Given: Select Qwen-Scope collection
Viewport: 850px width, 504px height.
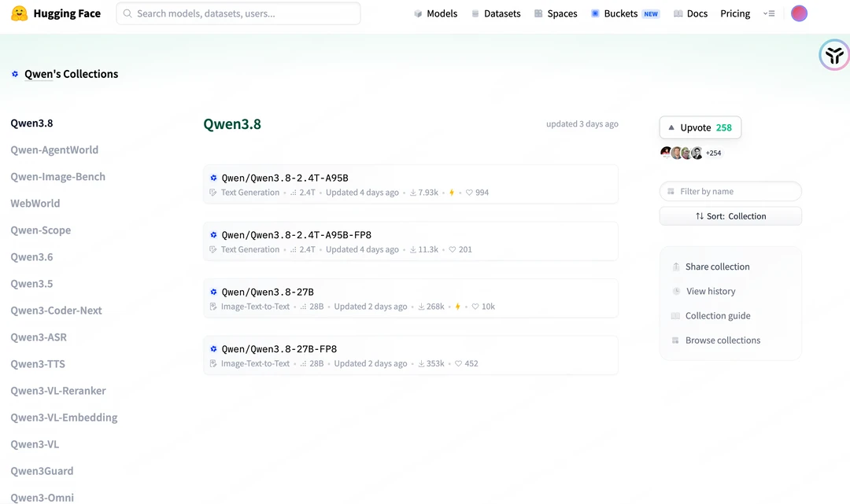Looking at the screenshot, I should coord(41,230).
